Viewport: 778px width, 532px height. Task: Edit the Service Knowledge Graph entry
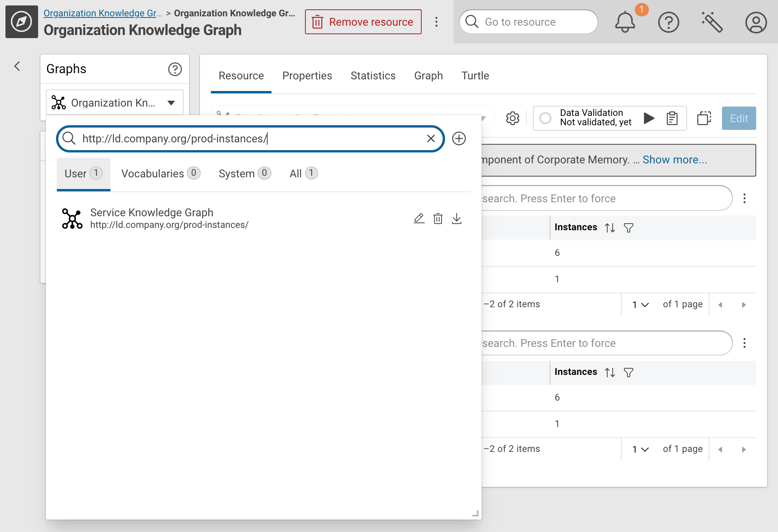tap(419, 219)
